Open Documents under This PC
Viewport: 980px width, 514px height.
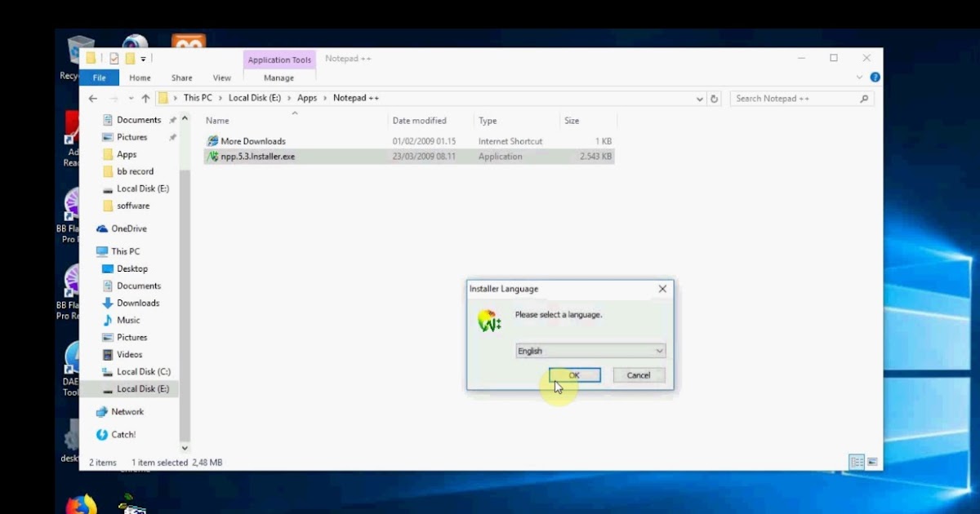click(138, 286)
